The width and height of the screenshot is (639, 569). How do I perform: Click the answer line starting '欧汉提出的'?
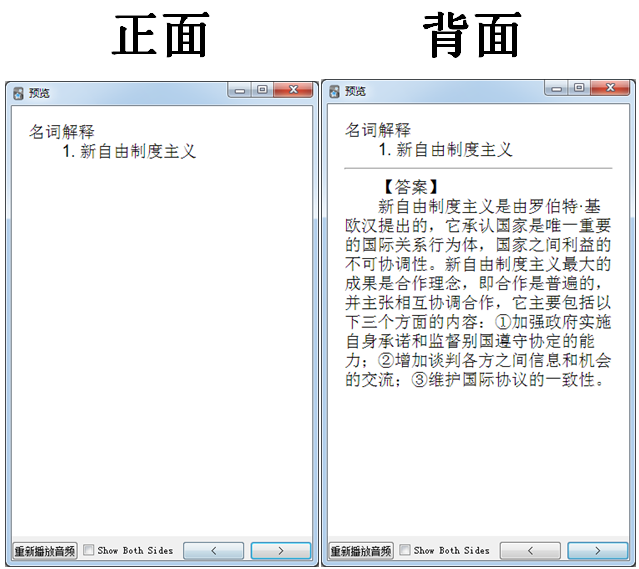(x=478, y=225)
